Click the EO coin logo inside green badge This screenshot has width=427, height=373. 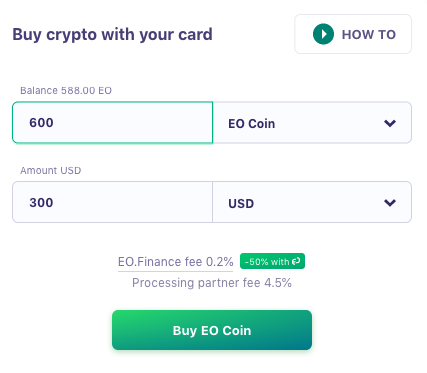(296, 261)
